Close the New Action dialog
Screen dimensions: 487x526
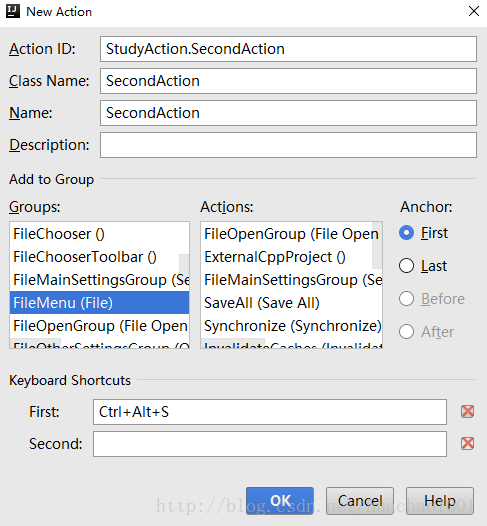[x=474, y=11]
